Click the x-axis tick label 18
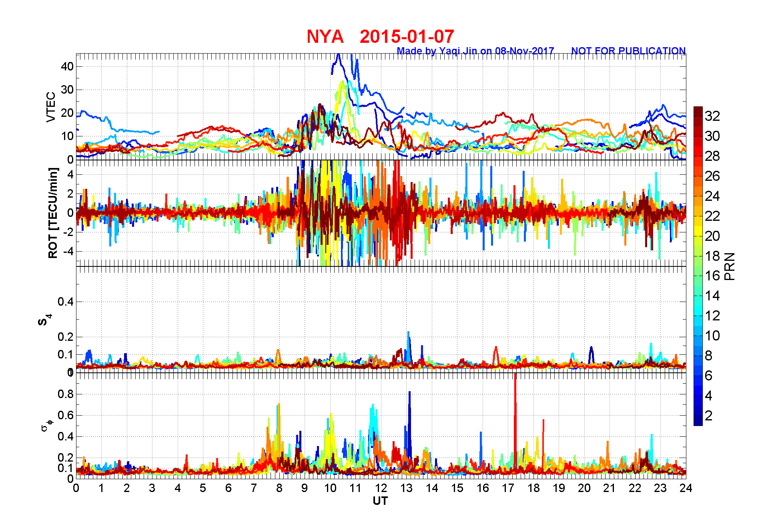This screenshot has height=532, width=762. (533, 488)
